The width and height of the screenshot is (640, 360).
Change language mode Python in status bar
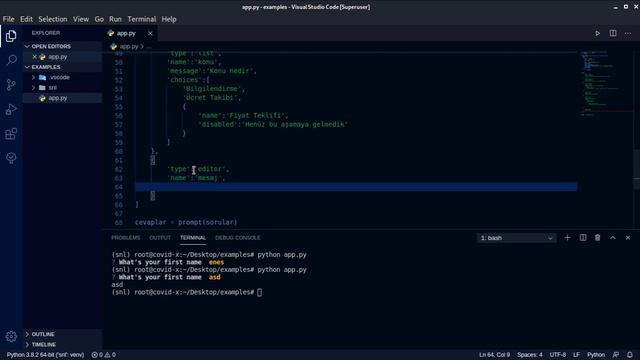tap(596, 355)
